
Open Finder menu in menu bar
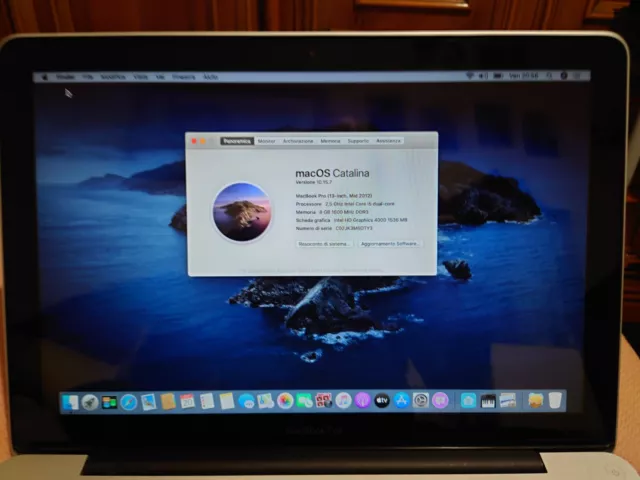(65, 77)
